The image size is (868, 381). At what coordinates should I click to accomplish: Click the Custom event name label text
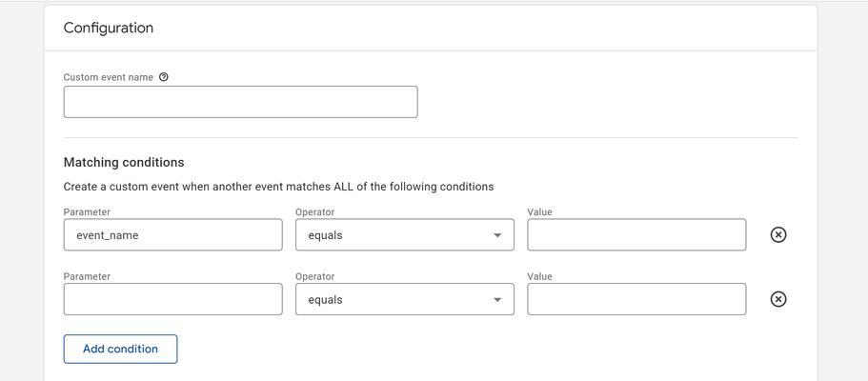(x=109, y=77)
